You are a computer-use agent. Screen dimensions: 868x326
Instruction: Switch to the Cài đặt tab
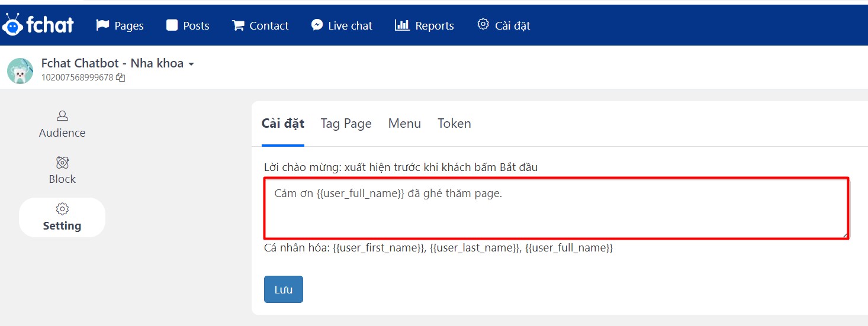283,124
